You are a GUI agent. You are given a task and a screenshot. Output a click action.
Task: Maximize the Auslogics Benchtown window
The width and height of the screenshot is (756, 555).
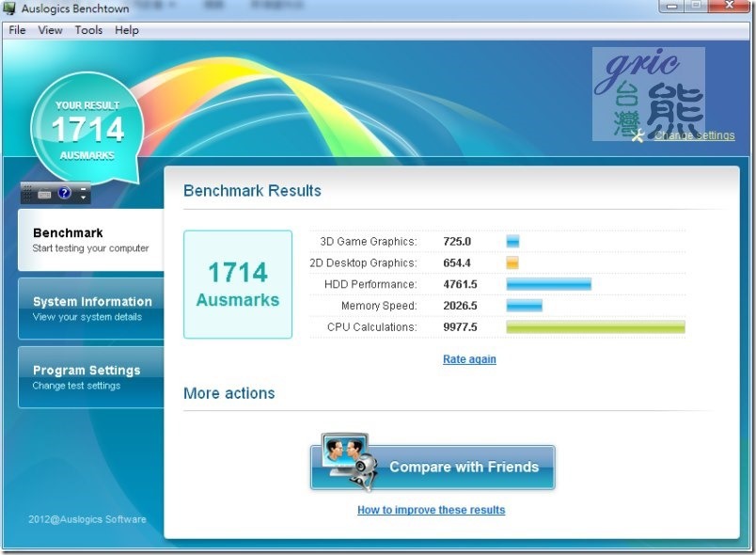tap(698, 6)
